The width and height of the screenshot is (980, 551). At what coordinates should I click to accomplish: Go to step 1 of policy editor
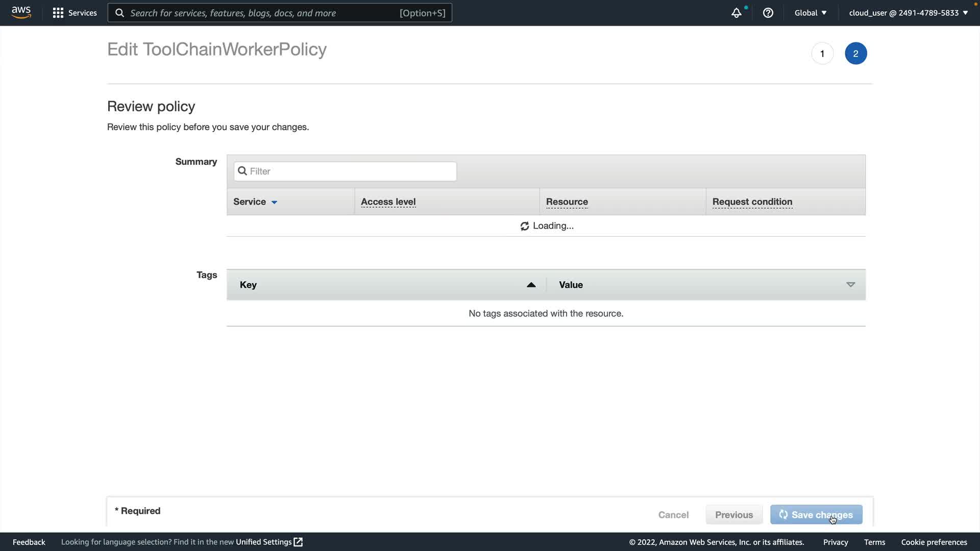point(822,54)
